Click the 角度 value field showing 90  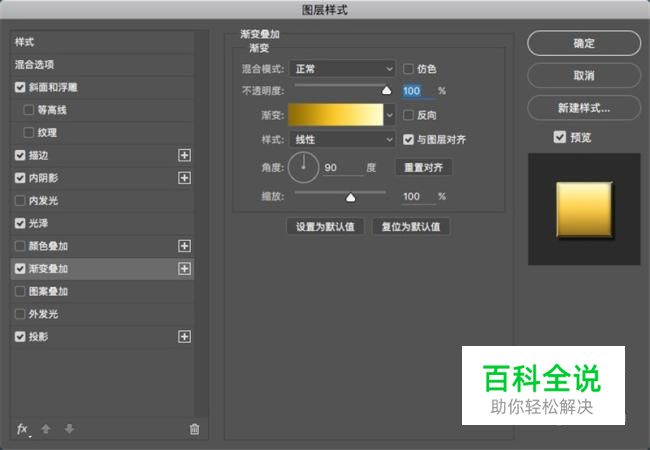tap(343, 168)
